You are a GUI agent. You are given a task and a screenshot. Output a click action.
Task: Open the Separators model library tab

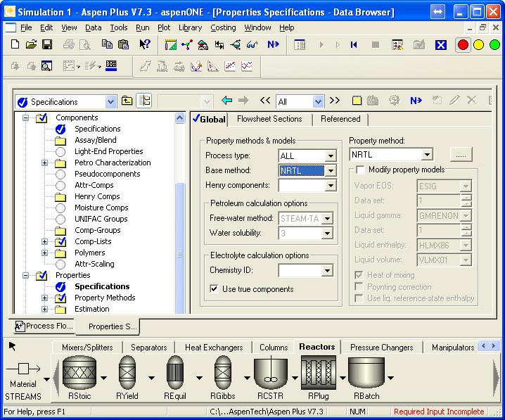coord(149,348)
